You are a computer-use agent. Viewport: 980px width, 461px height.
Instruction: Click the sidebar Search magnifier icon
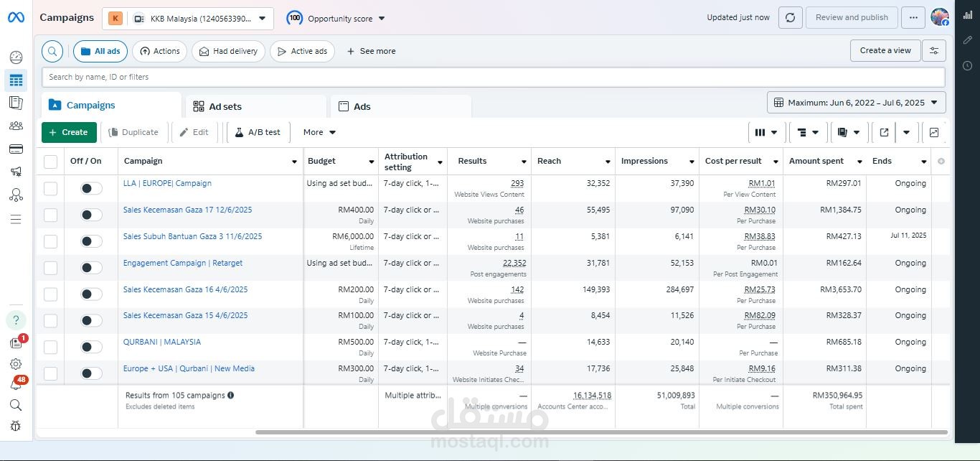tap(16, 405)
